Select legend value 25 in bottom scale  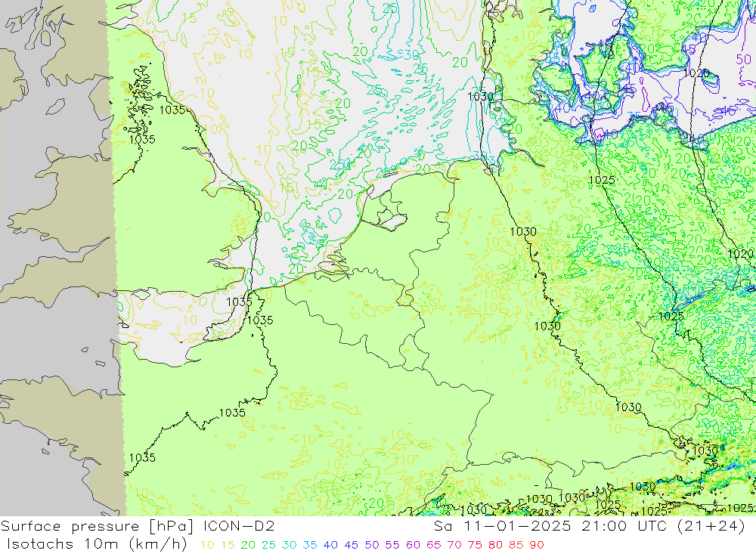(268, 545)
